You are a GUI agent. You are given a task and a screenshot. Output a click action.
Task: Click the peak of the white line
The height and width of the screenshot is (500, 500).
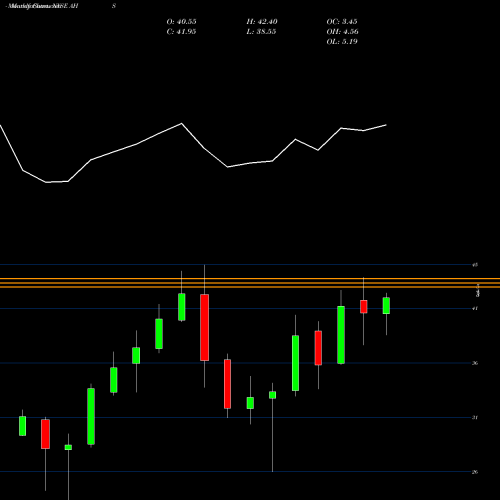point(181,124)
